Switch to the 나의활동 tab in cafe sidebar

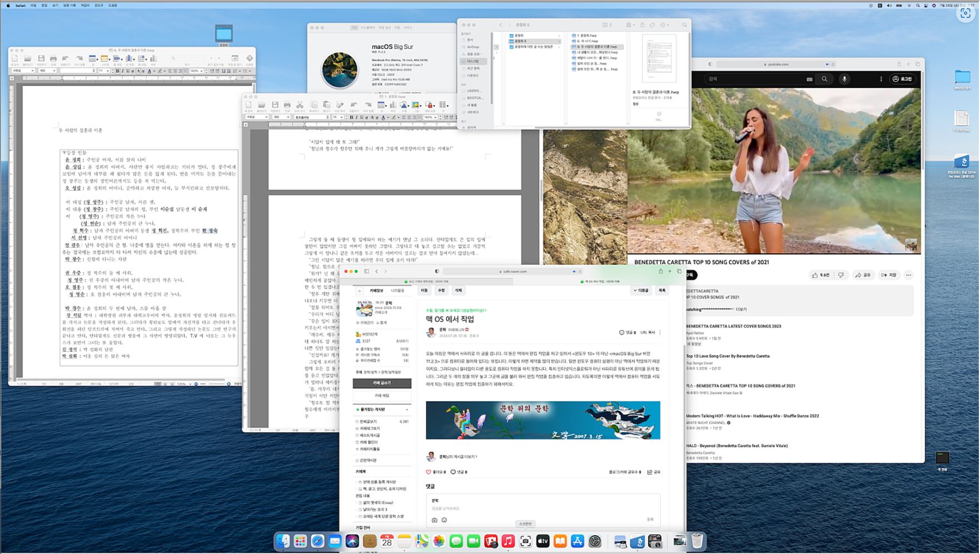397,290
